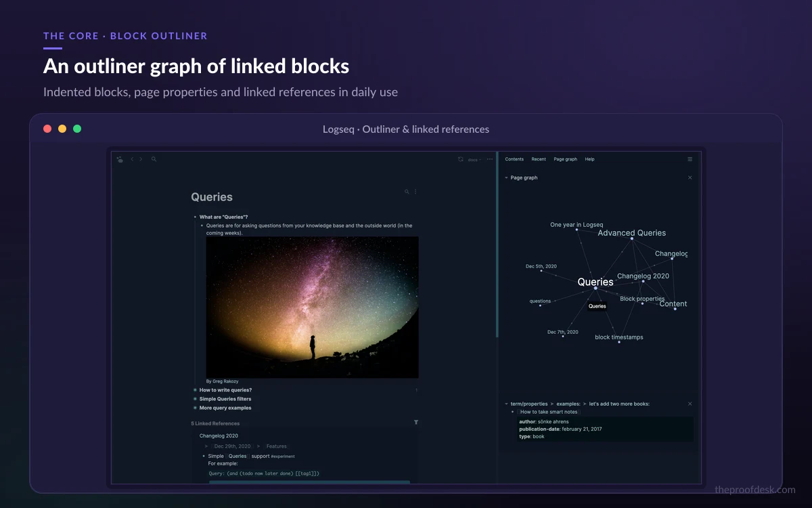The height and width of the screenshot is (508, 812).
Task: Open the Milky Way image
Action: click(313, 307)
